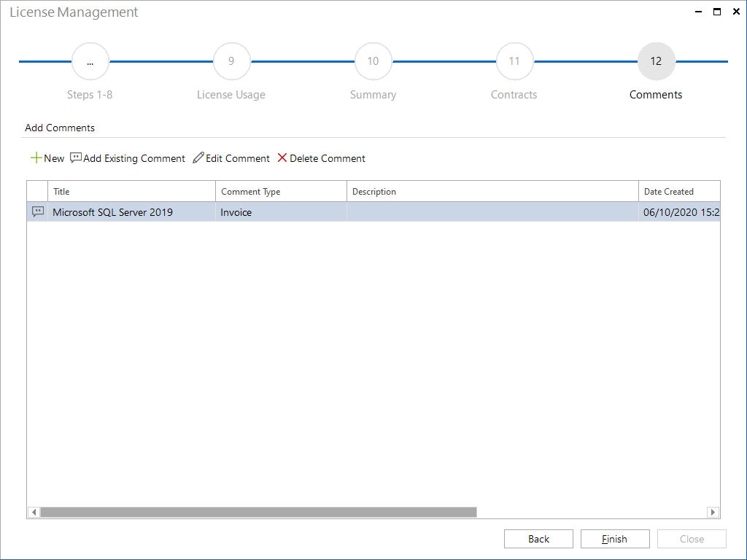Click horizontal scrollbar right arrow
The width and height of the screenshot is (747, 560).
[713, 512]
